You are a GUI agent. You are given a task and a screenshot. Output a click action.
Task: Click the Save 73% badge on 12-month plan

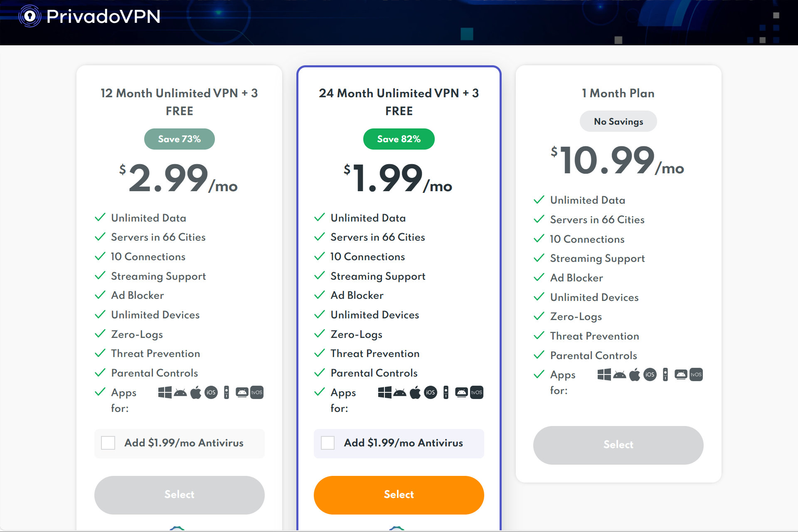[178, 139]
